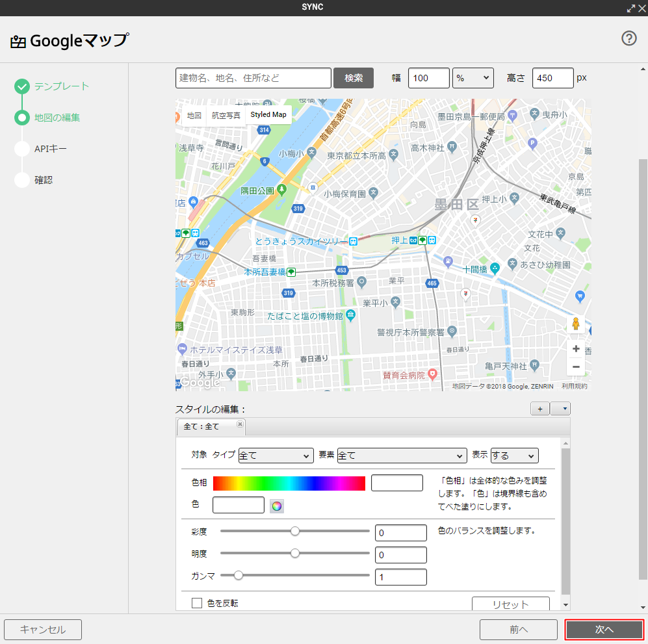Click the たばこと塩の博物館 museum marker
The image size is (648, 644).
(x=350, y=315)
